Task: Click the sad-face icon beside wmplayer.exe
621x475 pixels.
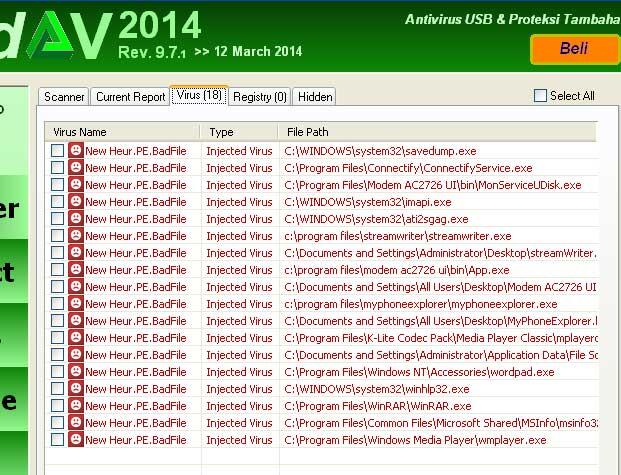Action: point(76,440)
